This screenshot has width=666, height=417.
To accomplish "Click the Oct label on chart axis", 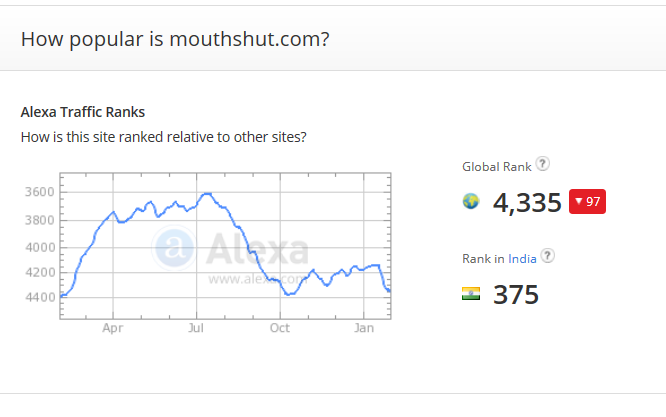I will pyautogui.click(x=280, y=327).
